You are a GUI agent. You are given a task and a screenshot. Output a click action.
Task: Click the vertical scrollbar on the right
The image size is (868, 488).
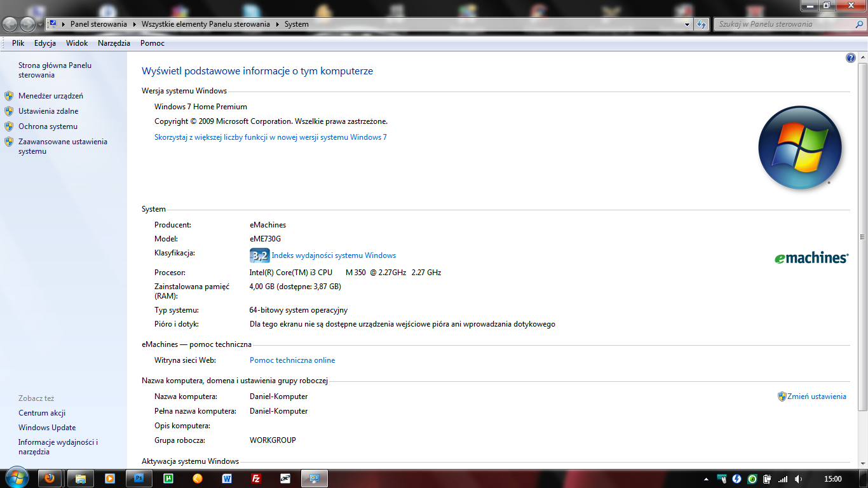(862, 237)
